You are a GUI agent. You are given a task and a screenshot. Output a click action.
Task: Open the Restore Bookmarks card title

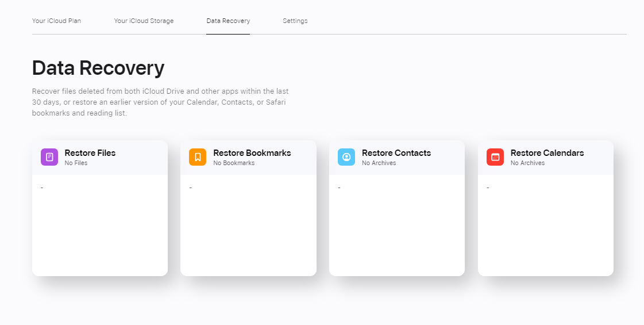(252, 152)
